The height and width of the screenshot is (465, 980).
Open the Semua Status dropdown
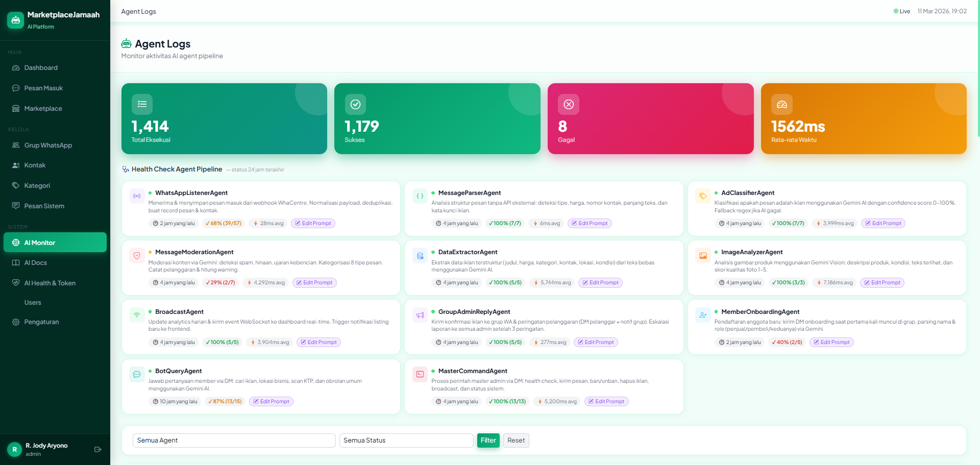point(406,440)
